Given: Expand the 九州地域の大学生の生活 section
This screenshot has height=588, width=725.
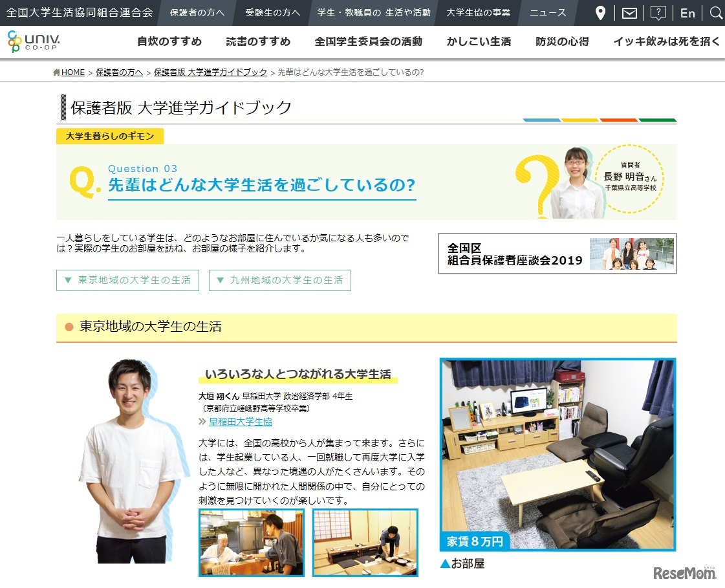Looking at the screenshot, I should tap(279, 280).
